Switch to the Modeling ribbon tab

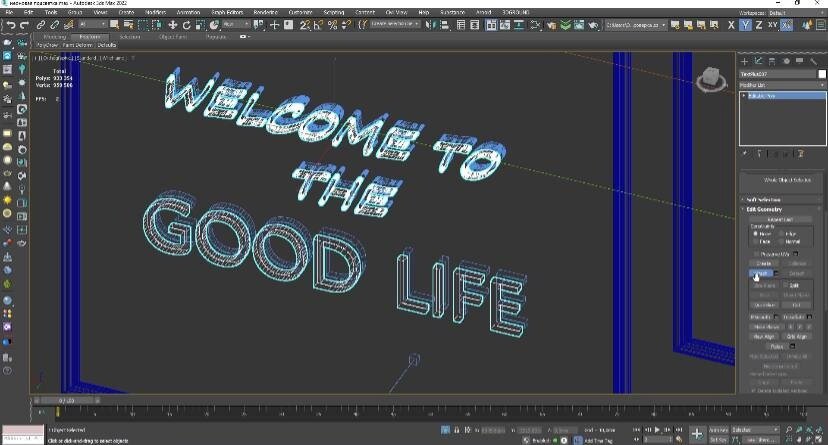(x=54, y=37)
